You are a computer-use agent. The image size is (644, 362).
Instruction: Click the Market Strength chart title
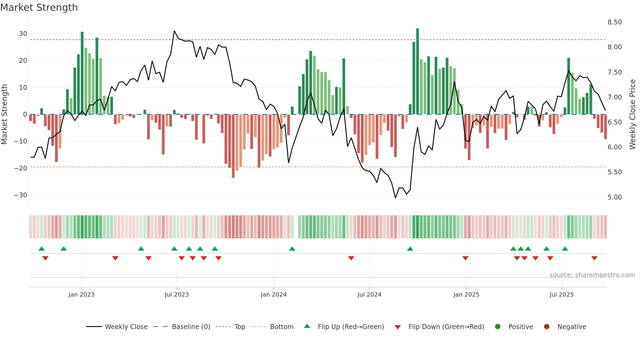[x=39, y=8]
